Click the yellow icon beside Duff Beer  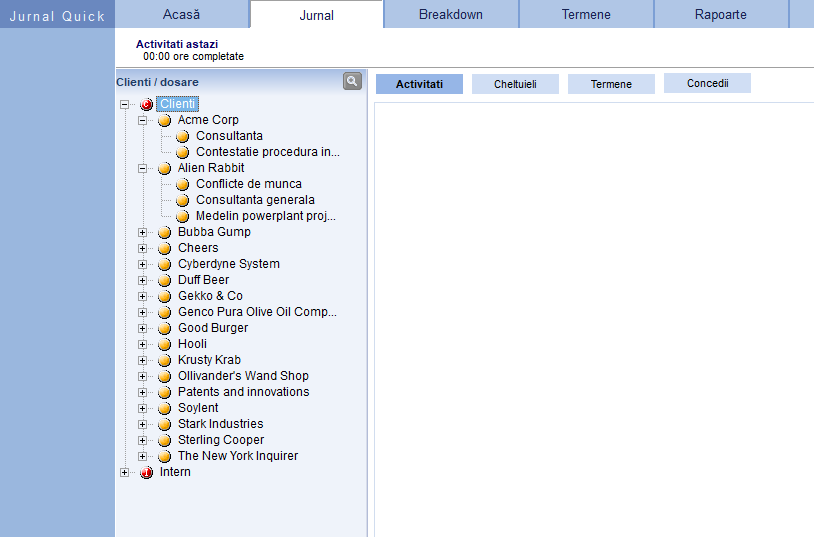click(165, 280)
